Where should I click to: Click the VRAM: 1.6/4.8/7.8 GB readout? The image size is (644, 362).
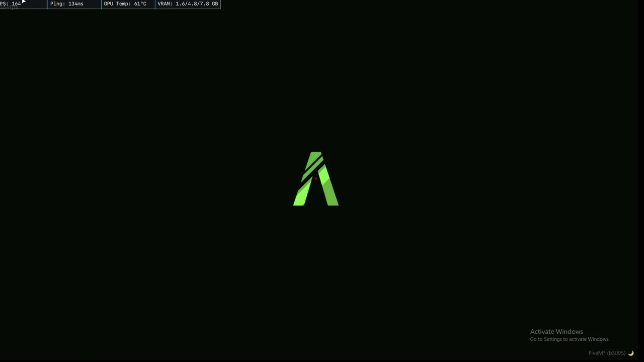[x=188, y=4]
